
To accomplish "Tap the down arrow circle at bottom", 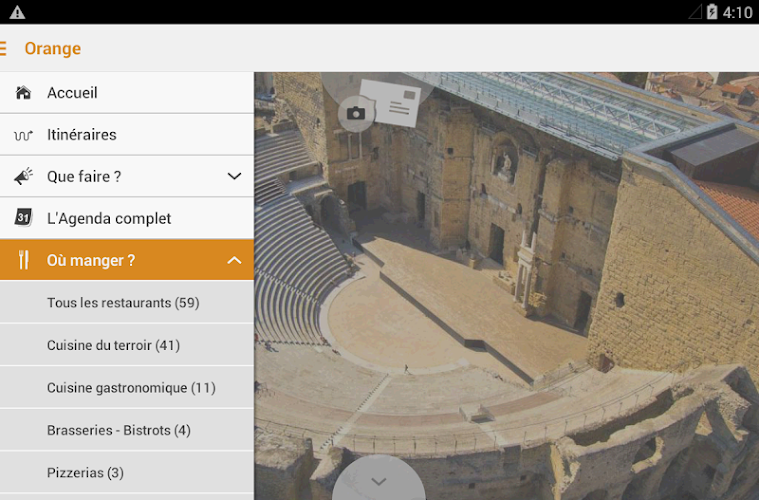I will click(378, 481).
